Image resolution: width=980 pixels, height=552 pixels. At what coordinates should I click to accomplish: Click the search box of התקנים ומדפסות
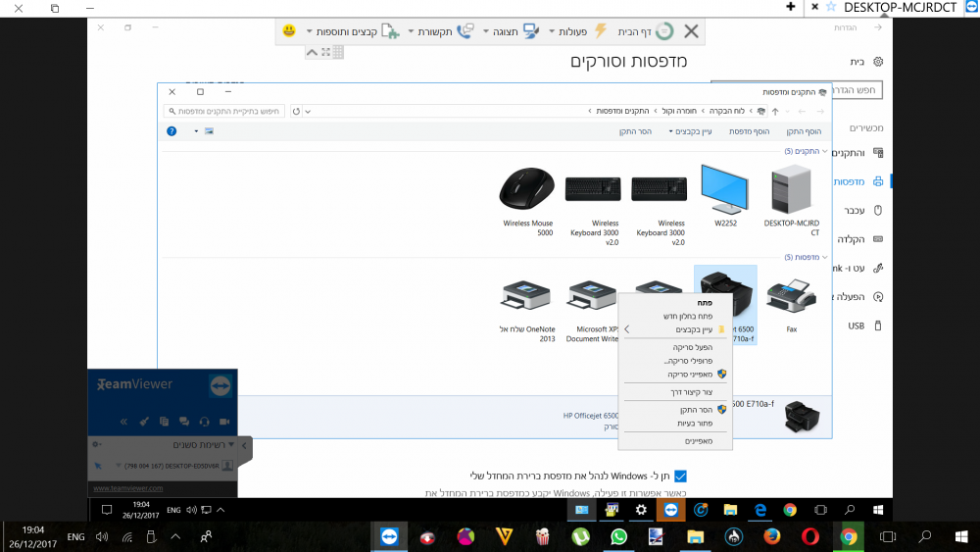click(224, 111)
